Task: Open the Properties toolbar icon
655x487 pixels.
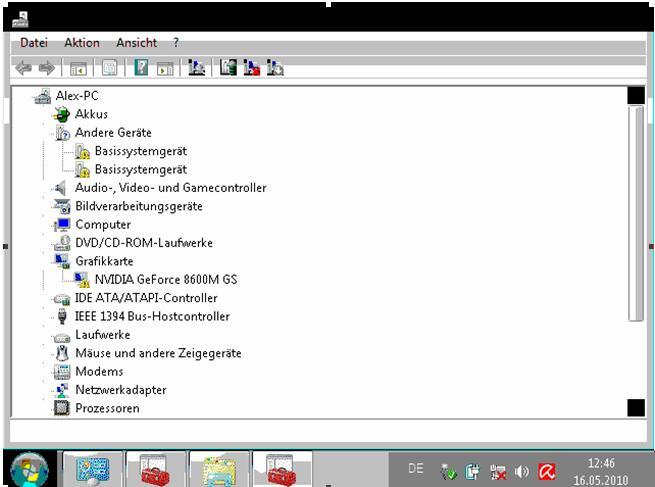Action: click(x=109, y=68)
